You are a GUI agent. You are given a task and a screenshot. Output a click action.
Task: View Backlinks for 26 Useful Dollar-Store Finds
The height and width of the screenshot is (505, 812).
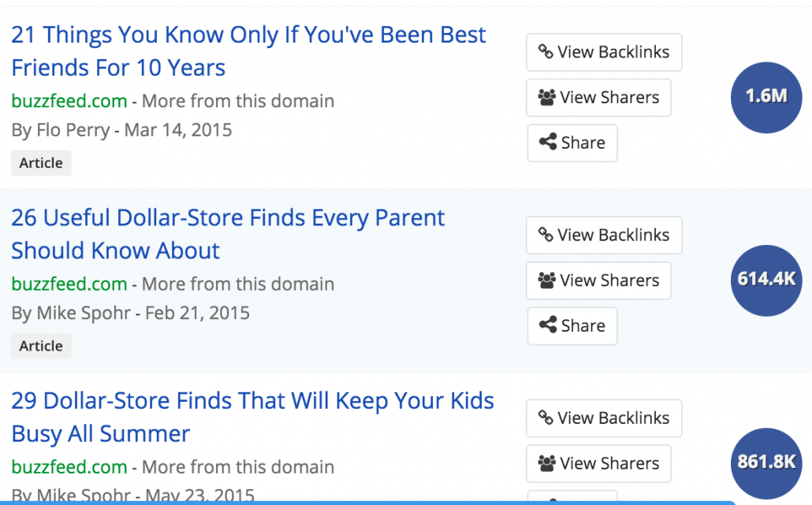604,236
